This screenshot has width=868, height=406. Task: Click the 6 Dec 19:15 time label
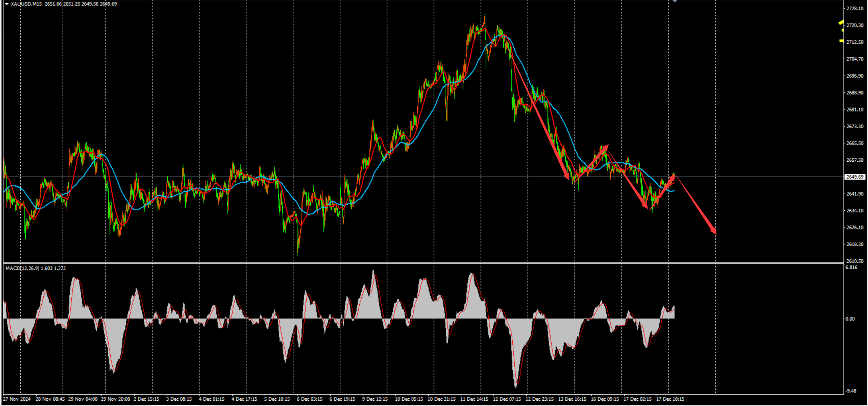pyautogui.click(x=343, y=399)
